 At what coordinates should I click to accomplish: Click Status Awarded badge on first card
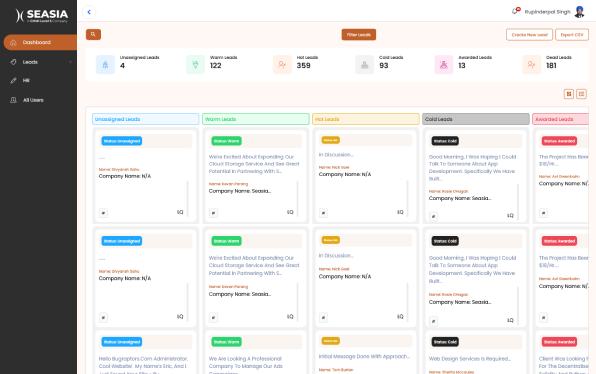coord(559,141)
